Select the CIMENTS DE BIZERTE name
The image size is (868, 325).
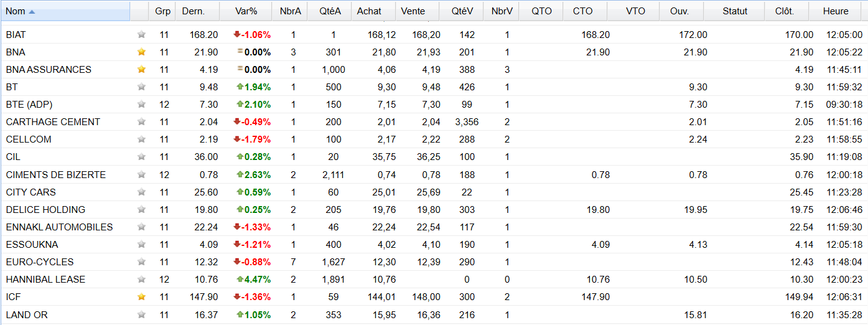coord(56,175)
